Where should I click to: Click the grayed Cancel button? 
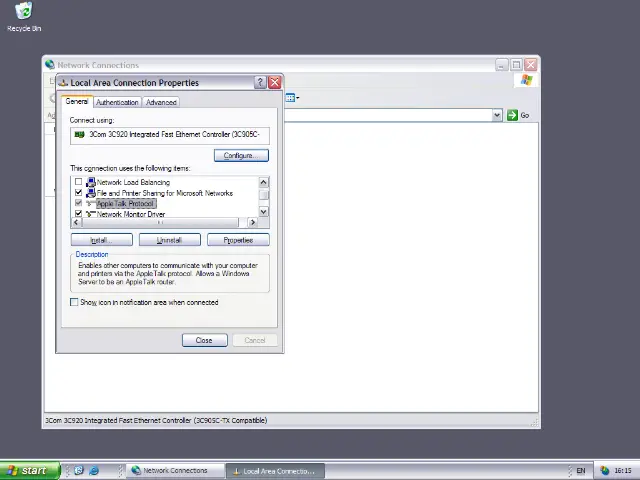pyautogui.click(x=255, y=340)
